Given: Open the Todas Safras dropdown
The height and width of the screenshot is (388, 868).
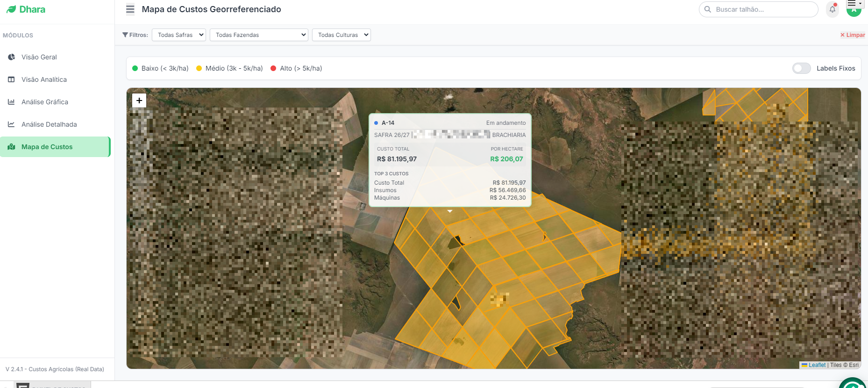Looking at the screenshot, I should (x=179, y=35).
